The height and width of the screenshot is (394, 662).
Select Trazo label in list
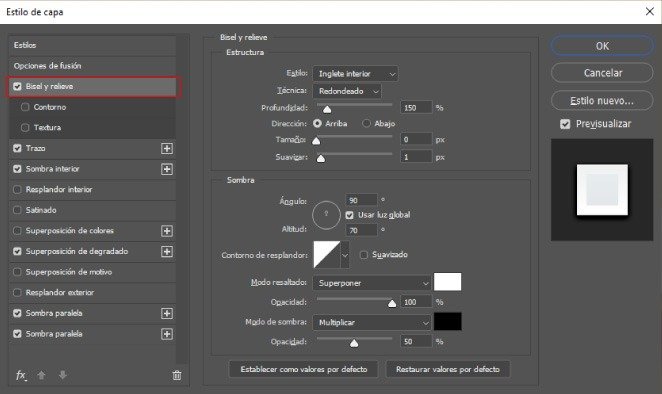pyautogui.click(x=35, y=148)
